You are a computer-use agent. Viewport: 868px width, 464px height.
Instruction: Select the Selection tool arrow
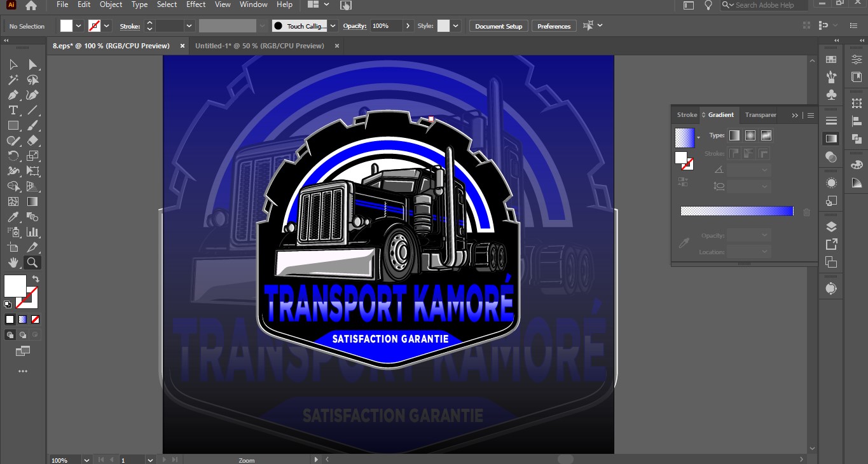pyautogui.click(x=13, y=65)
